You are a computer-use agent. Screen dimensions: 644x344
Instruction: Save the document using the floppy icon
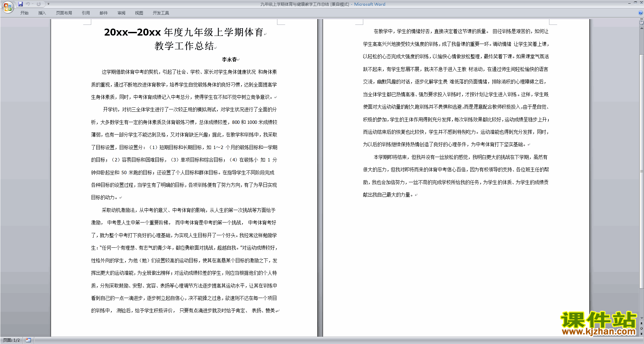20,4
